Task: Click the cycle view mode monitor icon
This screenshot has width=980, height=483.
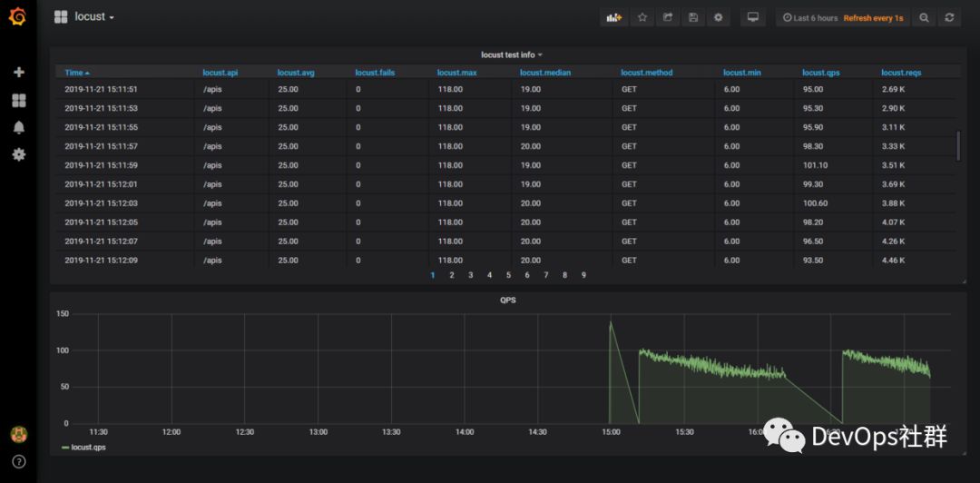Action: click(751, 17)
